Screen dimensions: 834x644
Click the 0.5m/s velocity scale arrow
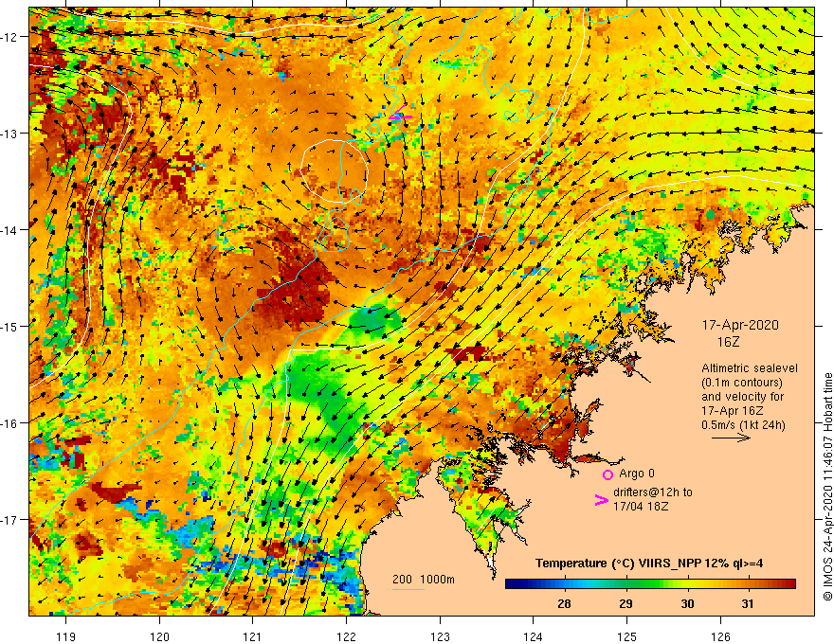pyautogui.click(x=731, y=438)
